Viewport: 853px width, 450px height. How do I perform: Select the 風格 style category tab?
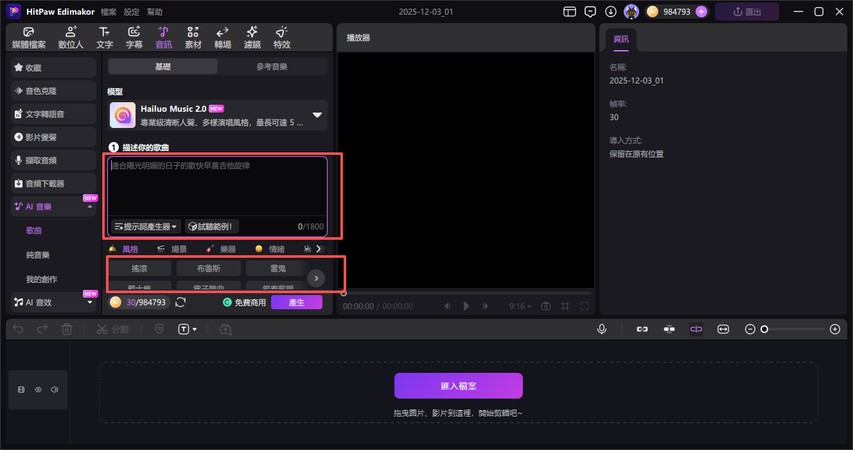click(x=123, y=249)
